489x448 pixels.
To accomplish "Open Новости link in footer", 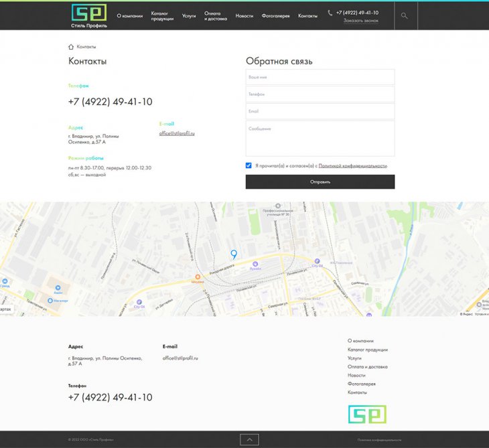I will tap(356, 376).
